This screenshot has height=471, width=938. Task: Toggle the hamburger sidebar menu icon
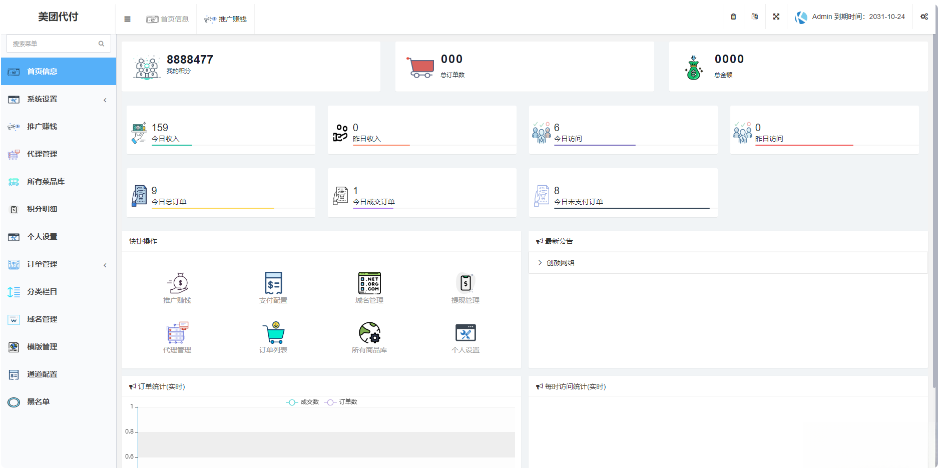[127, 18]
